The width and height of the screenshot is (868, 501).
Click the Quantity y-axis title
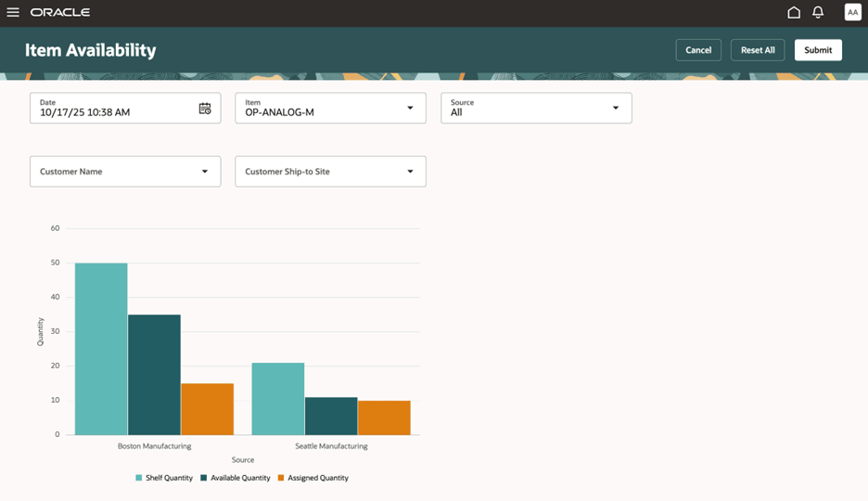tap(40, 331)
